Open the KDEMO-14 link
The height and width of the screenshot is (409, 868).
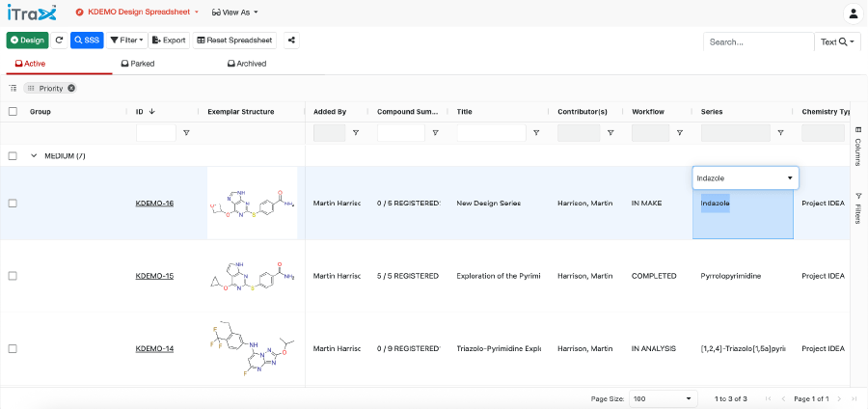pyautogui.click(x=154, y=348)
